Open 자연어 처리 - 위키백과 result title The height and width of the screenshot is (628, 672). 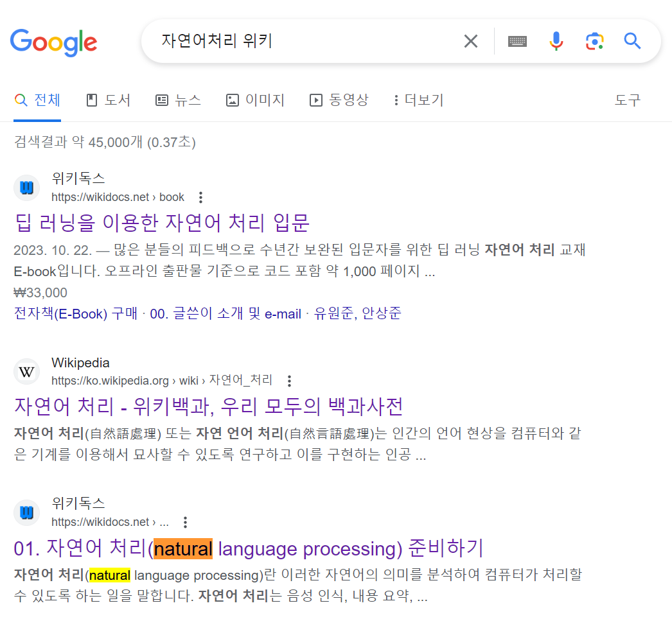click(x=209, y=406)
